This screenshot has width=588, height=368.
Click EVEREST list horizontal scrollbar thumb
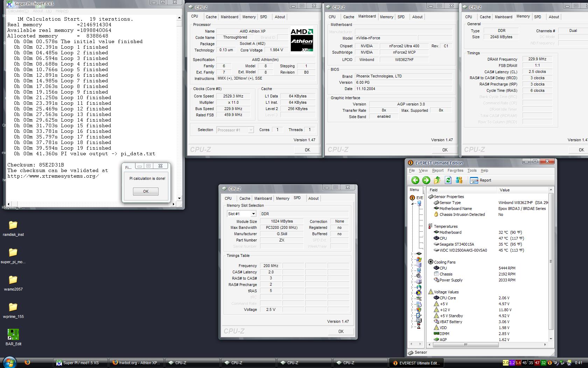click(465, 345)
